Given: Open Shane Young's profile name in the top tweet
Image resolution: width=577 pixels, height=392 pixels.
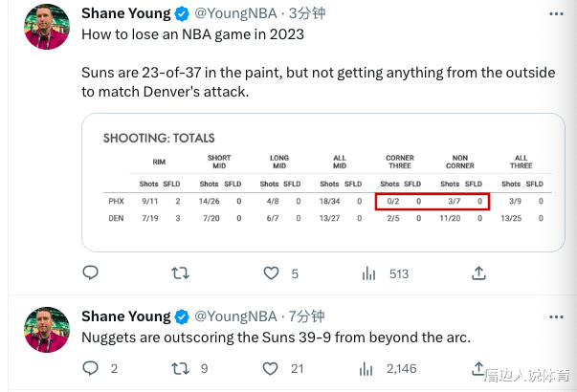Looking at the screenshot, I should (125, 13).
